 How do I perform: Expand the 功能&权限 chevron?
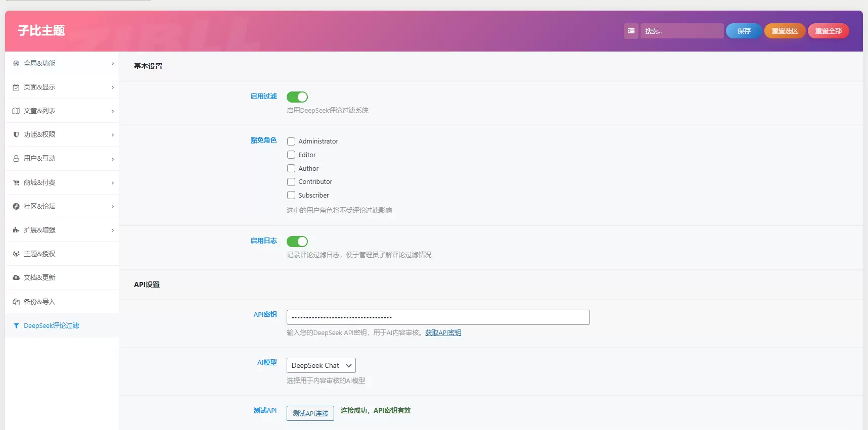113,135
